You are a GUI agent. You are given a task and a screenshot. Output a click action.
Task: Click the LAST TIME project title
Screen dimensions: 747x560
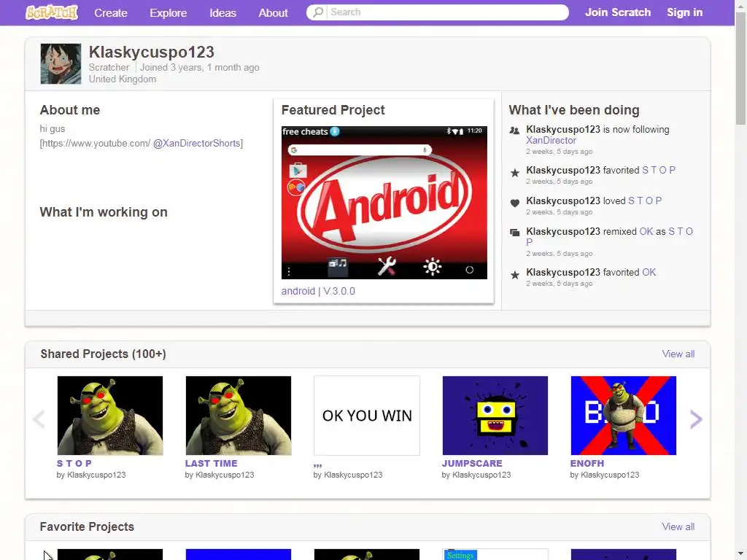[211, 463]
